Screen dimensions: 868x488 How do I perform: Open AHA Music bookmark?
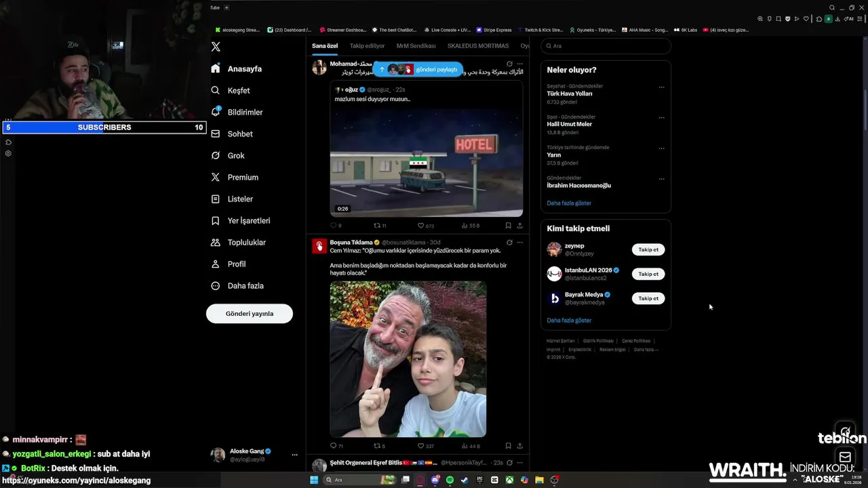point(645,30)
